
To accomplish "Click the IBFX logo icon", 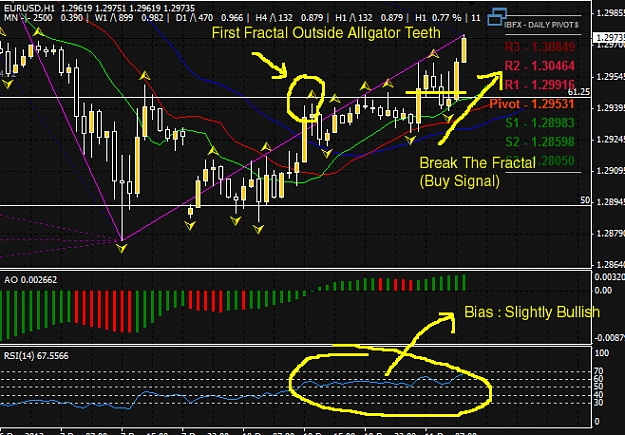I will [497, 17].
